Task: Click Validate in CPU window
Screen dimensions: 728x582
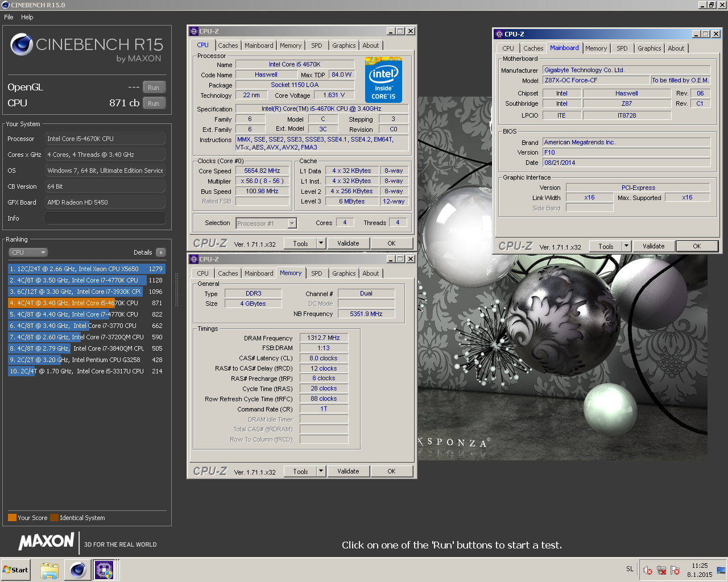Action: click(348, 243)
